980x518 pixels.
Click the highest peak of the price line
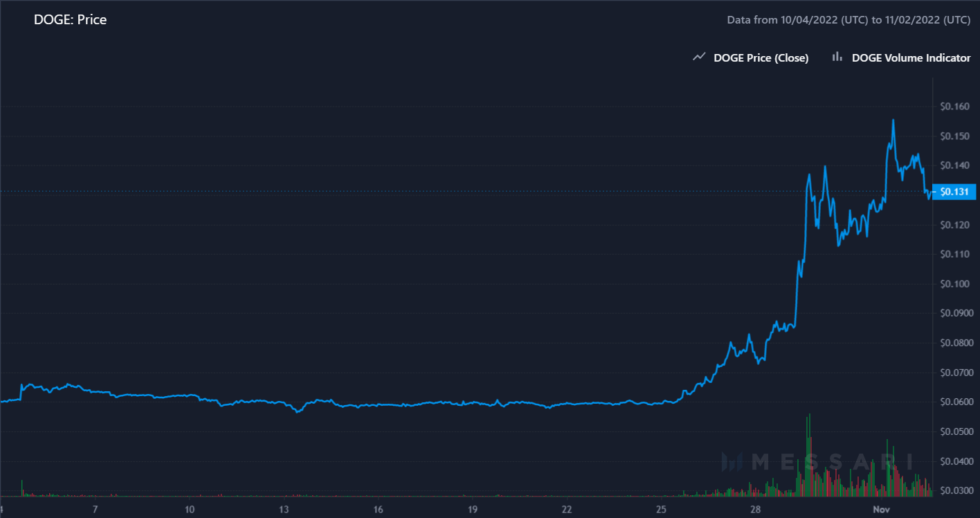(893, 120)
